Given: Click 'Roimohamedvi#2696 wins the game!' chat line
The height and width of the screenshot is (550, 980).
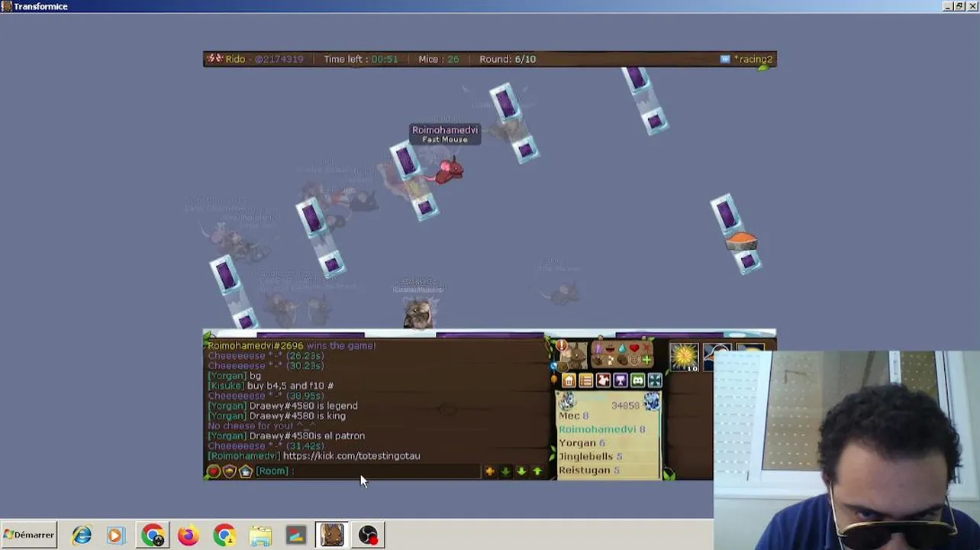Looking at the screenshot, I should [x=292, y=346].
